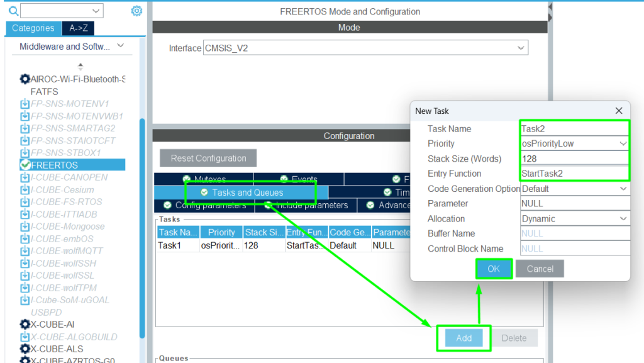Click the Reset Configuration button
Viewport: 644px width, 363px height.
coord(208,158)
